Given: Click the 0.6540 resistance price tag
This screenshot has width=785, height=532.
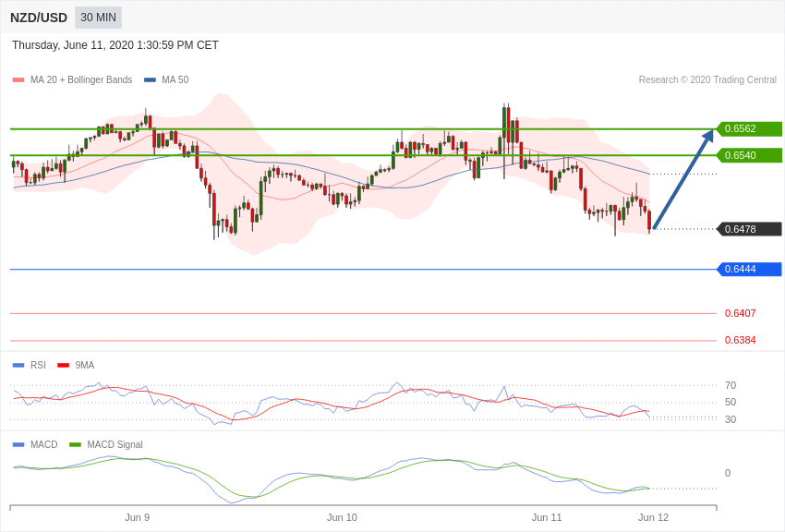Looking at the screenshot, I should (750, 155).
